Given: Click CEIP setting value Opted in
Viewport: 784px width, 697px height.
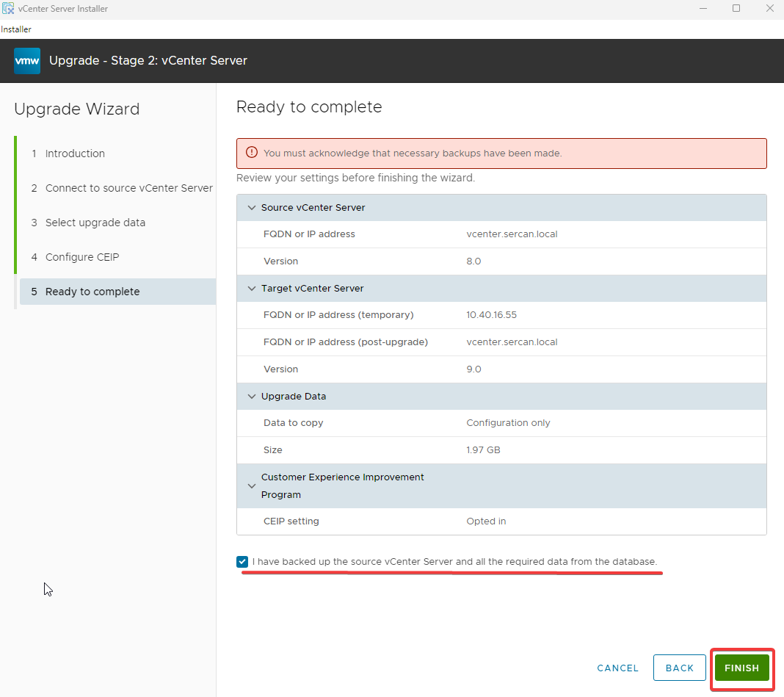Looking at the screenshot, I should click(x=486, y=521).
